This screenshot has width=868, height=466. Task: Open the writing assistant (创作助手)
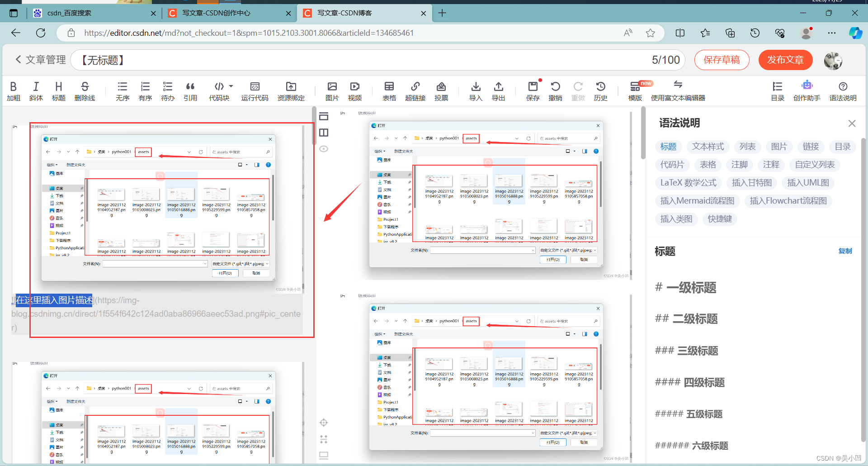coord(807,91)
